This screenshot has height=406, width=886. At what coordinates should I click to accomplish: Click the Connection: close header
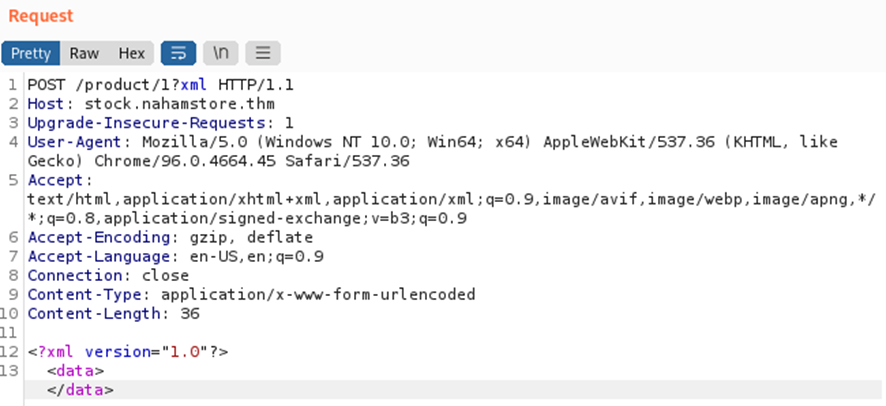point(108,275)
